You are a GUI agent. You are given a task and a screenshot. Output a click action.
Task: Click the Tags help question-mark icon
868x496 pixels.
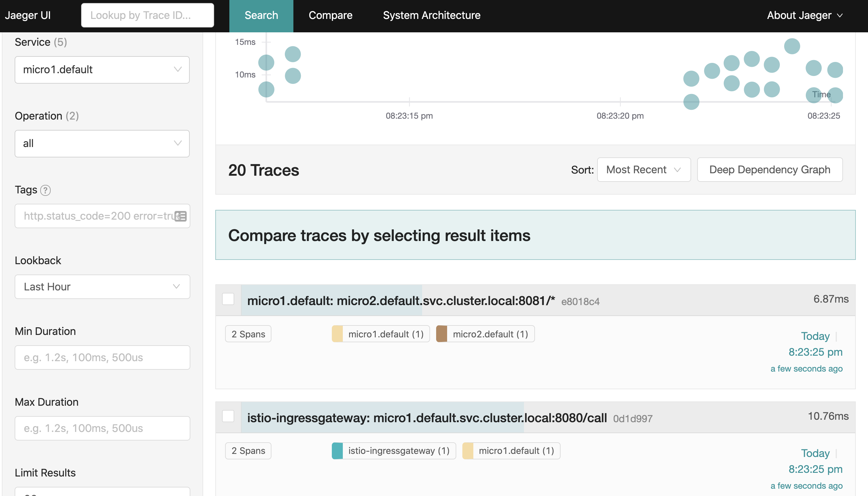point(45,190)
